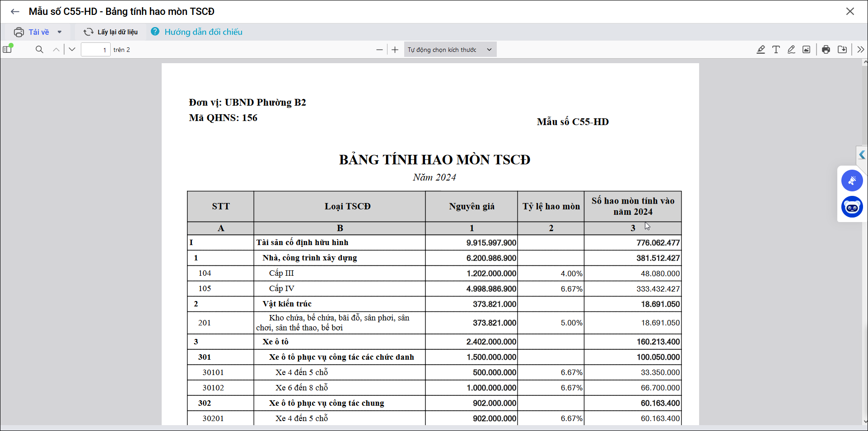Select the highlight tool icon
Screen dimensions: 868x431
(x=761, y=50)
